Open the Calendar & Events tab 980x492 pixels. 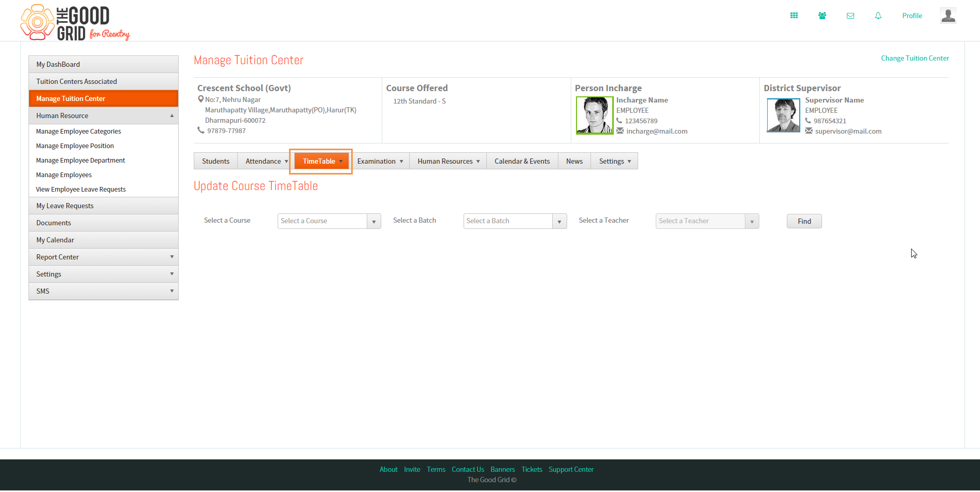(522, 161)
